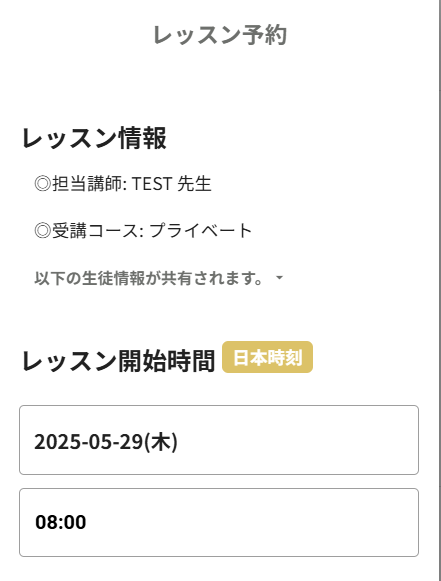Viewport: 441px width, 581px height.
Task: Click the (木) weekday in date field
Action: point(160,442)
